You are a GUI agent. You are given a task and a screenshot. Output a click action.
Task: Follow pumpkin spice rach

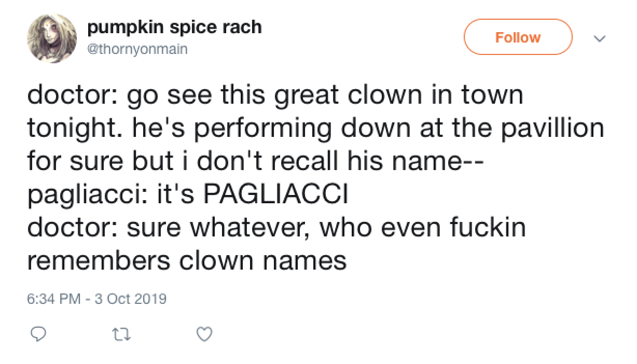[x=518, y=37]
